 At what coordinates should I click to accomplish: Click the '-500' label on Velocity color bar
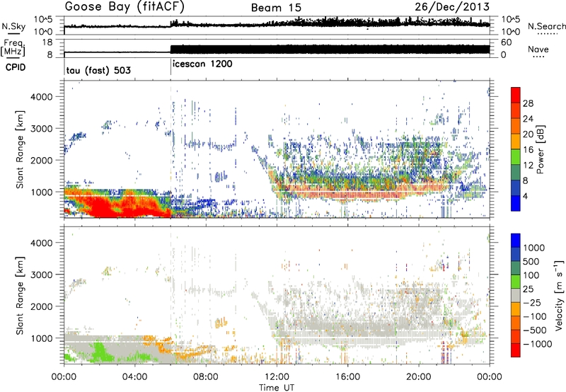[x=535, y=330]
